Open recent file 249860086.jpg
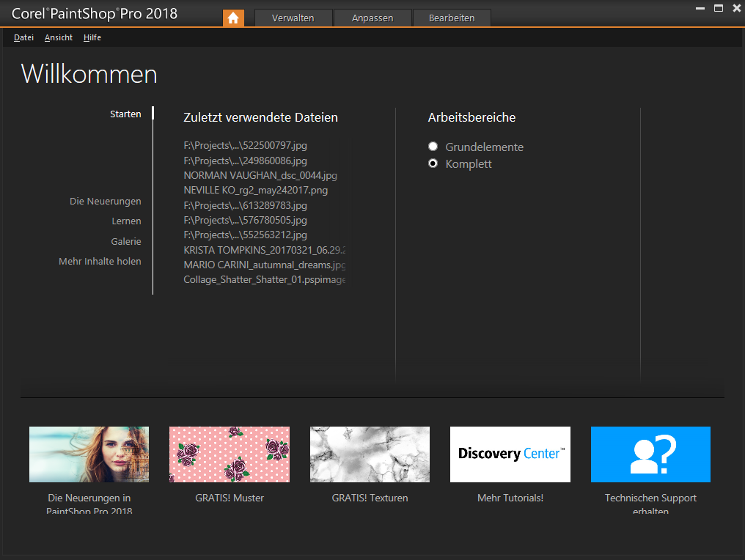This screenshot has width=745, height=560. click(x=245, y=161)
